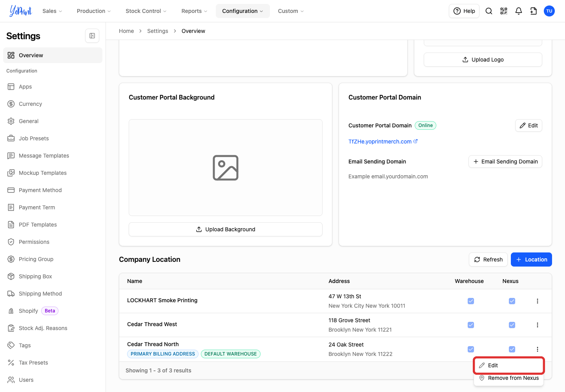Refresh the company locations
Viewport: 565px width, 392px height.
[488, 260]
